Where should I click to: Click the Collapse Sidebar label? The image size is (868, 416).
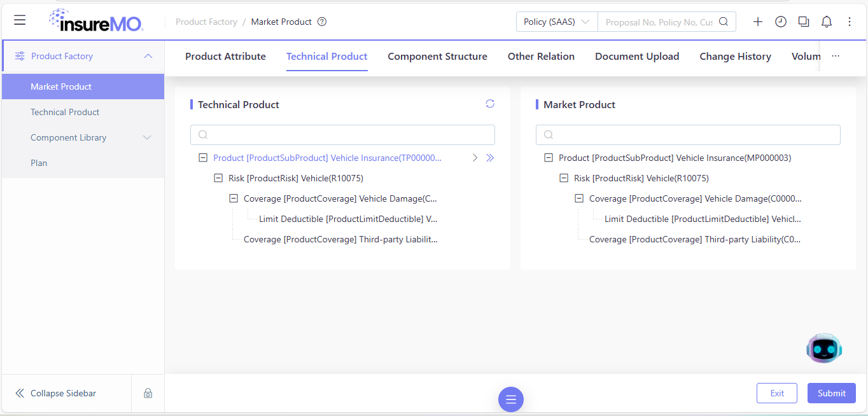coord(63,393)
